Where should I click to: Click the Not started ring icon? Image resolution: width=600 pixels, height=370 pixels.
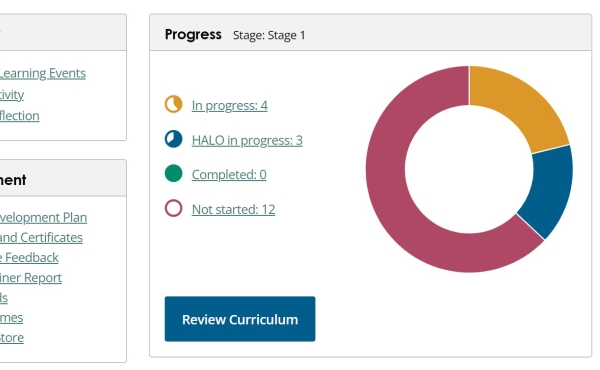point(173,208)
